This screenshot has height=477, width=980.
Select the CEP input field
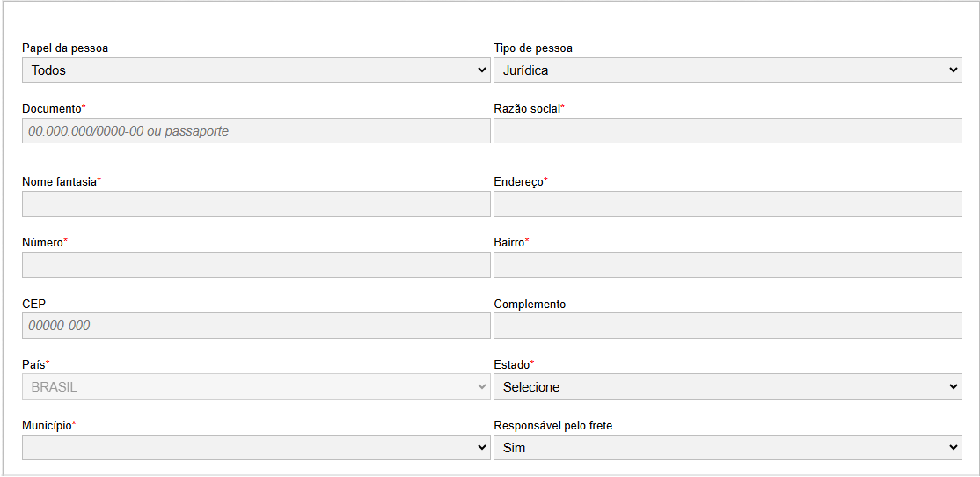coord(255,326)
